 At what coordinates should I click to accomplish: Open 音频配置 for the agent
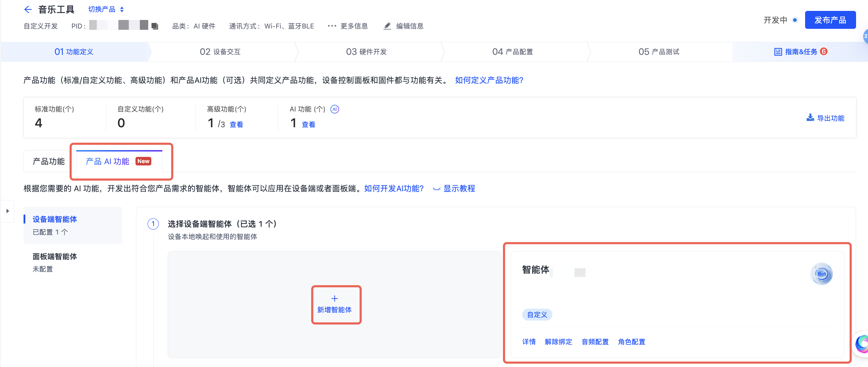pyautogui.click(x=595, y=342)
